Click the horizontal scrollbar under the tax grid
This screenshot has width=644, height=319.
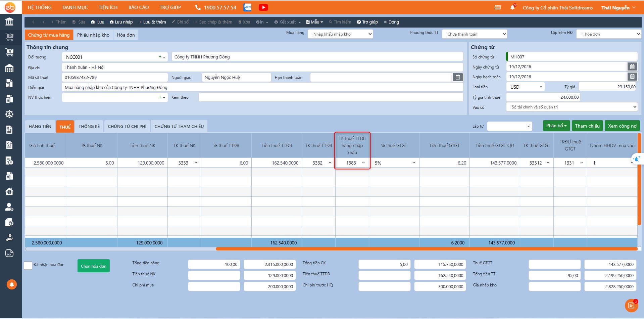click(426, 249)
